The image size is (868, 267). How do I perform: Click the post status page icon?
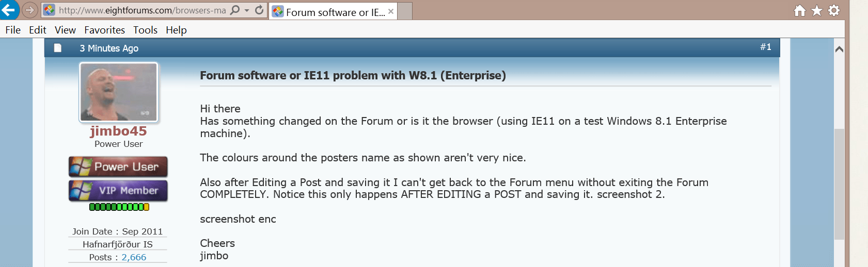point(58,48)
